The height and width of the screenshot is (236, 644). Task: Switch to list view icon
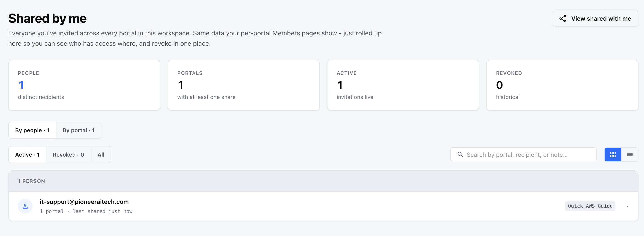coord(630,155)
